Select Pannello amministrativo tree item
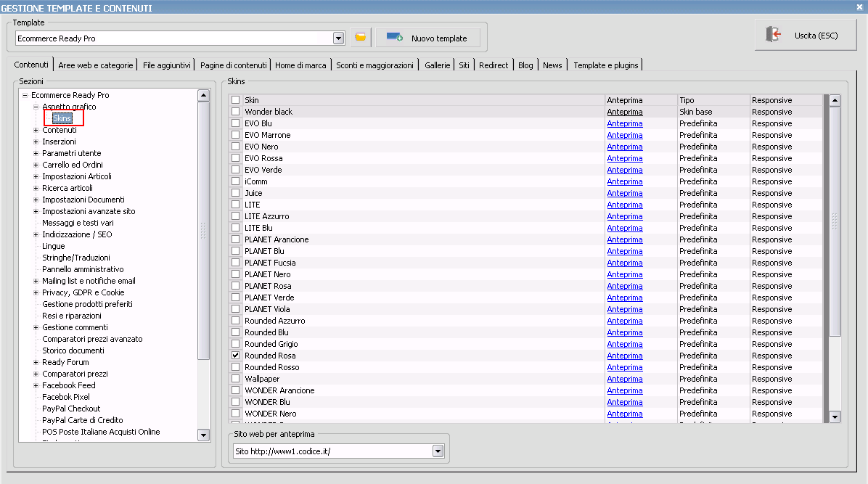The image size is (868, 484). 83,270
